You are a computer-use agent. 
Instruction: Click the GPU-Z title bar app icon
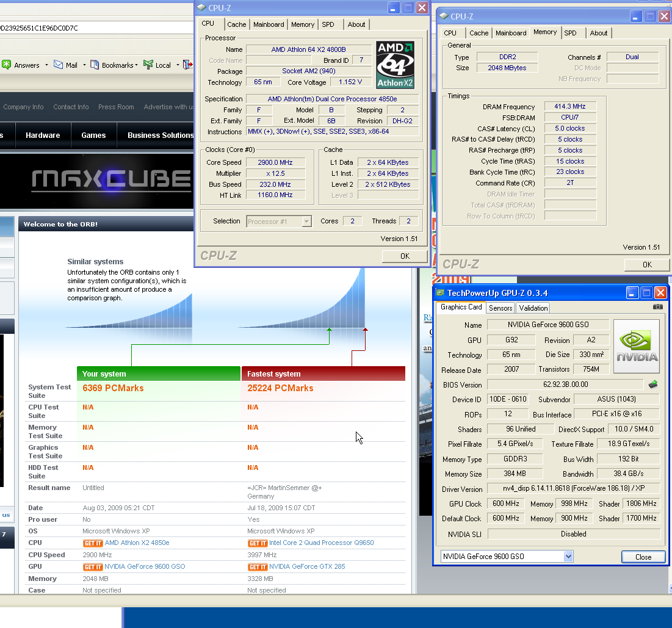(x=440, y=293)
